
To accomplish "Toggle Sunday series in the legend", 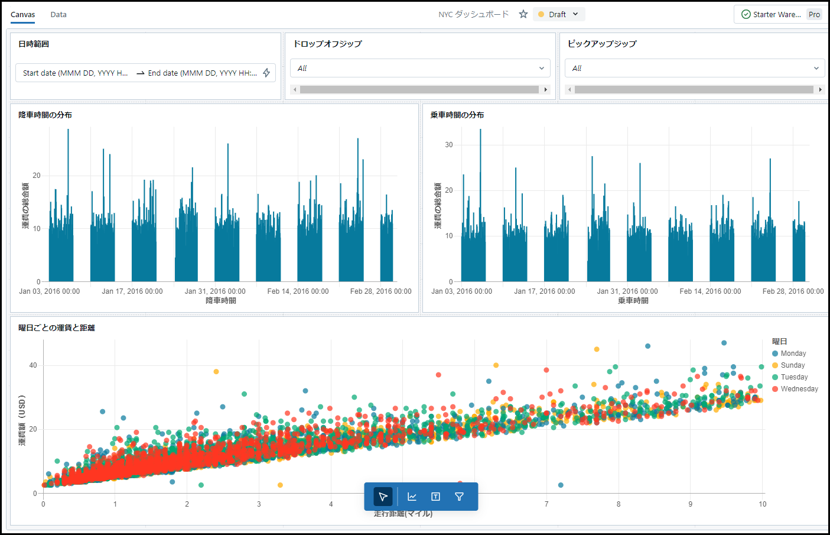I will point(792,366).
